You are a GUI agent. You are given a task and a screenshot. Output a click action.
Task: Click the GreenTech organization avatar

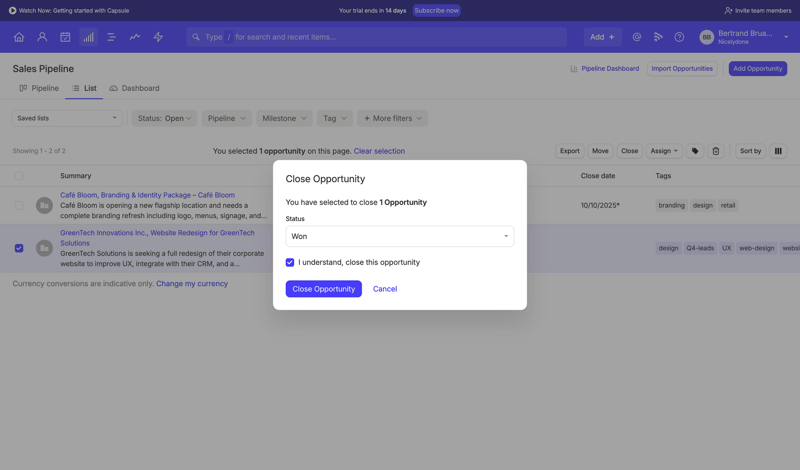44,248
